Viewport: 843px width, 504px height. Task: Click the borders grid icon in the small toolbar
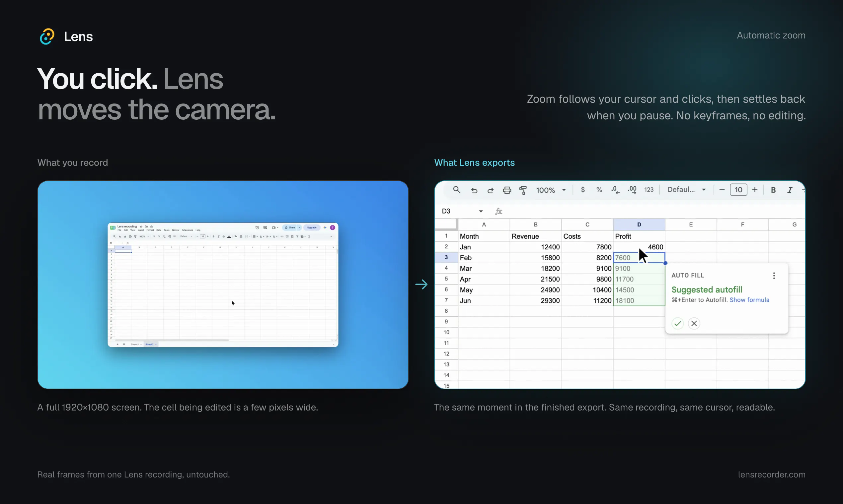pyautogui.click(x=241, y=237)
